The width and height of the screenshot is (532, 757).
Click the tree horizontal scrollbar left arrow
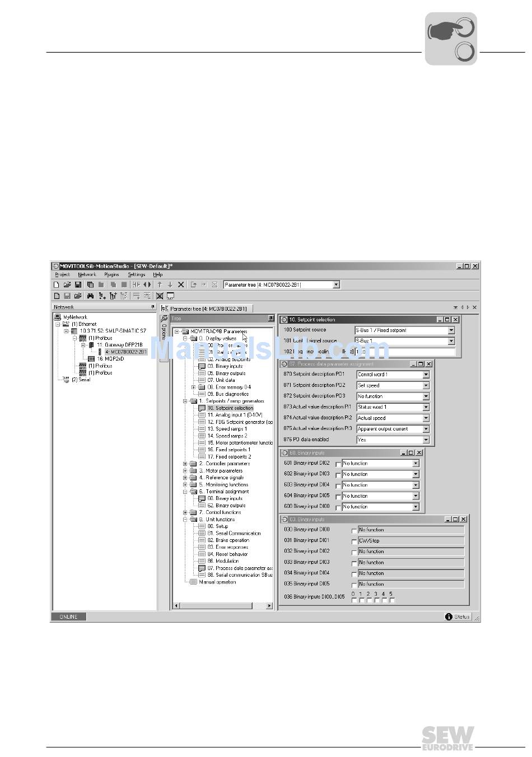(177, 606)
